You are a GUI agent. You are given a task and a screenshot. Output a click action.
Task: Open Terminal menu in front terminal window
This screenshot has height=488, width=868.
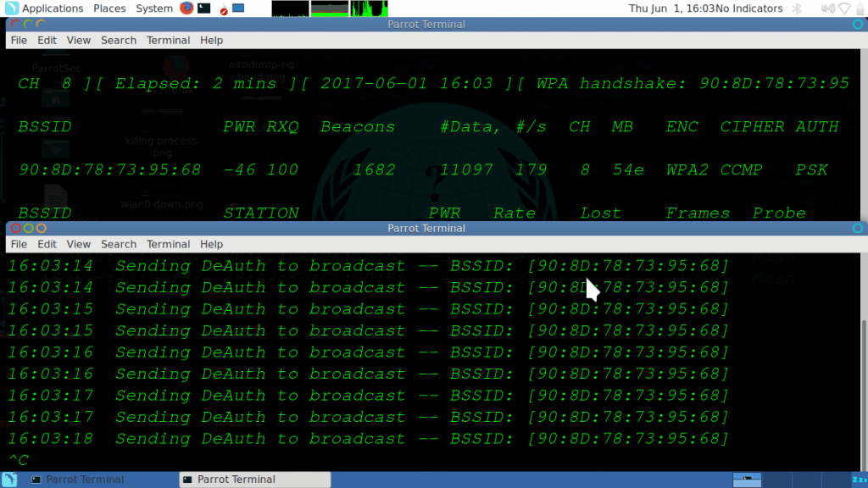pos(168,244)
